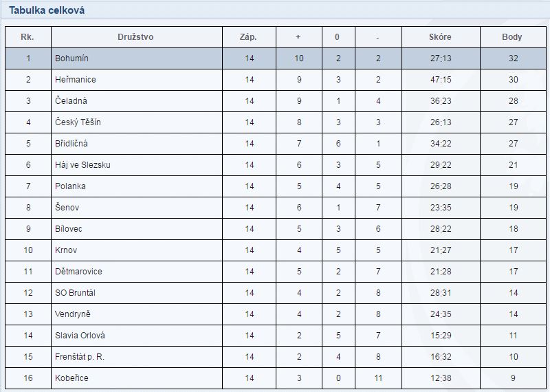Open the Dětmarovice team entry

point(78,272)
